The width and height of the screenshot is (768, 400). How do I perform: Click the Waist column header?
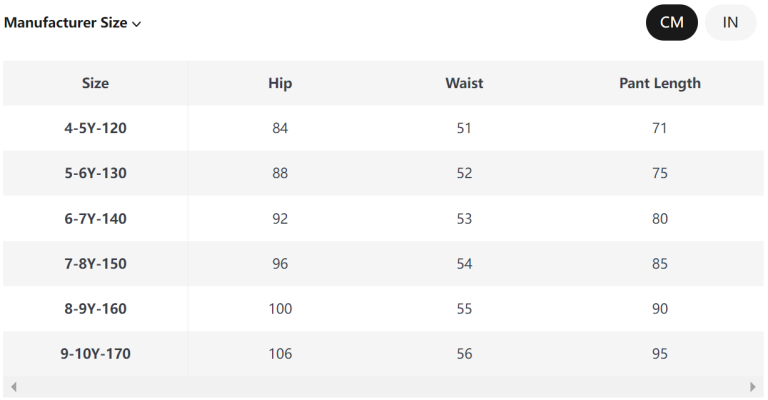point(464,83)
